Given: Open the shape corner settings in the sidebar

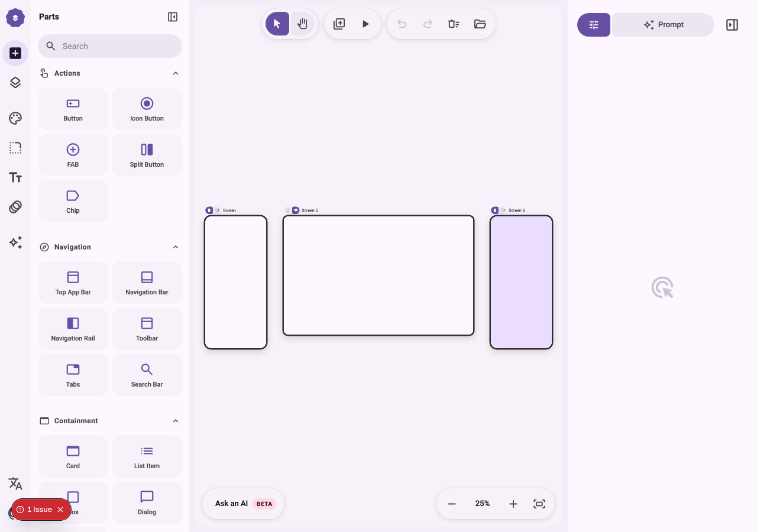Looking at the screenshot, I should pos(15,148).
